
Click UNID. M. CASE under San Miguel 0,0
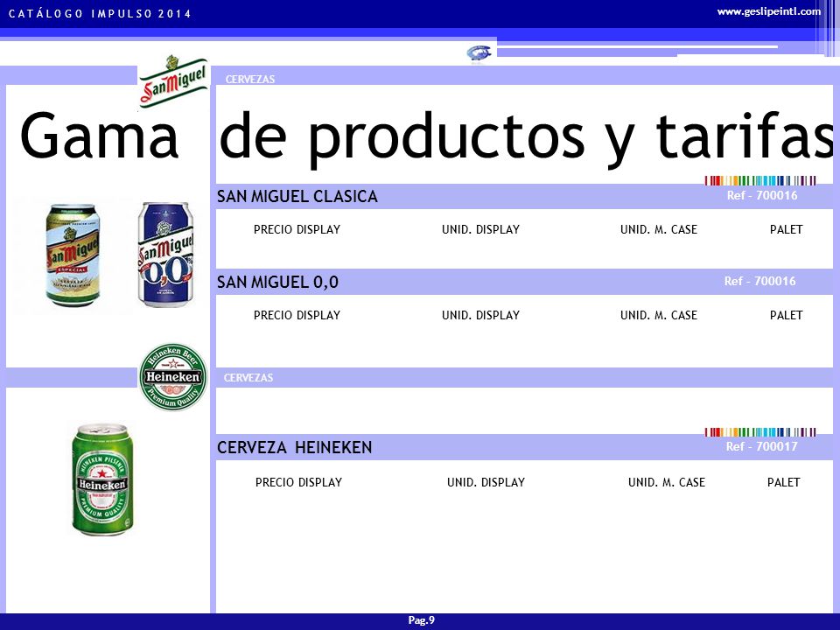pos(658,315)
